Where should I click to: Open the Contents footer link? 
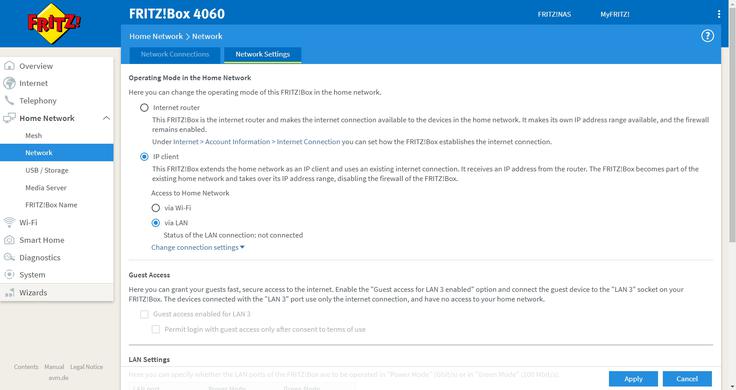26,367
